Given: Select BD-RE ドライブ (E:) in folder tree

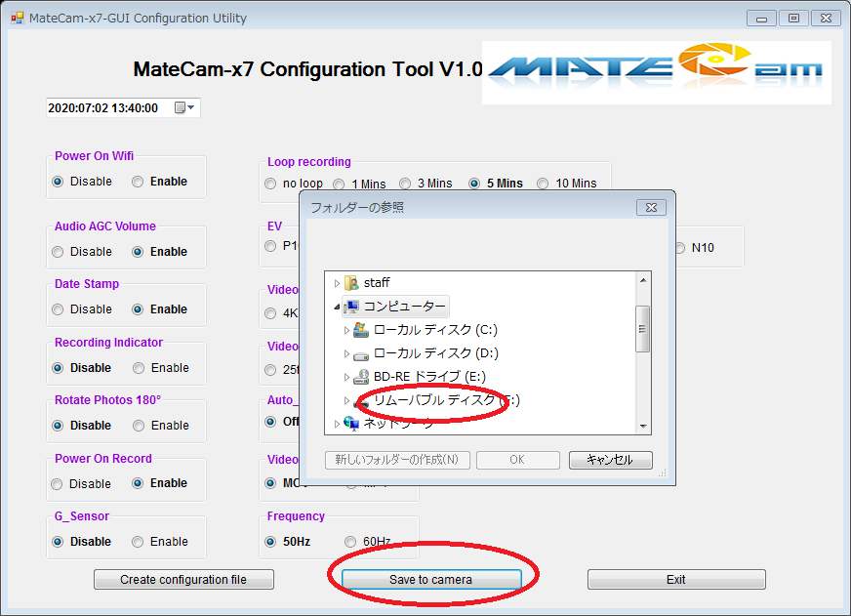Looking at the screenshot, I should [x=429, y=377].
